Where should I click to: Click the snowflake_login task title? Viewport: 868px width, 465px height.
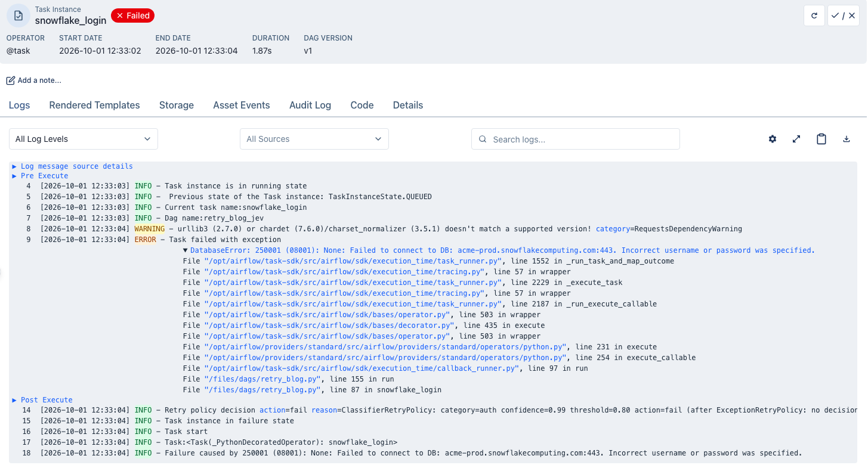tap(70, 20)
